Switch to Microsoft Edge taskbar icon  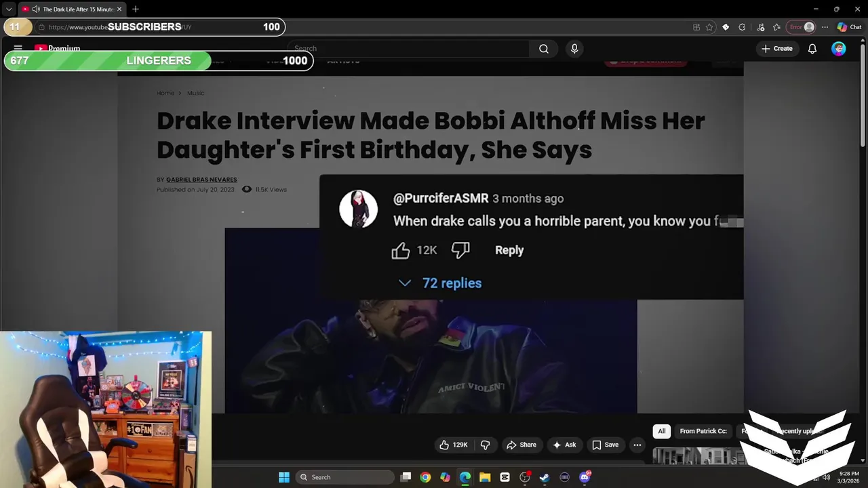tap(465, 477)
